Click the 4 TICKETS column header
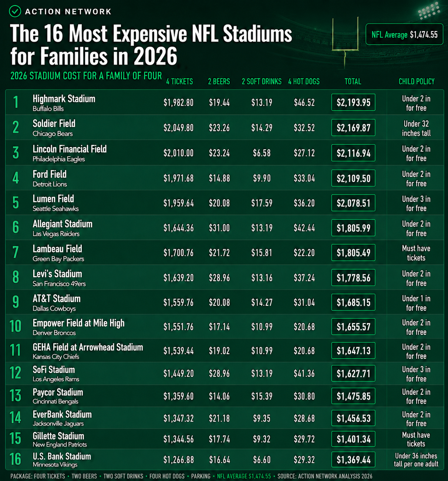 pyautogui.click(x=179, y=81)
